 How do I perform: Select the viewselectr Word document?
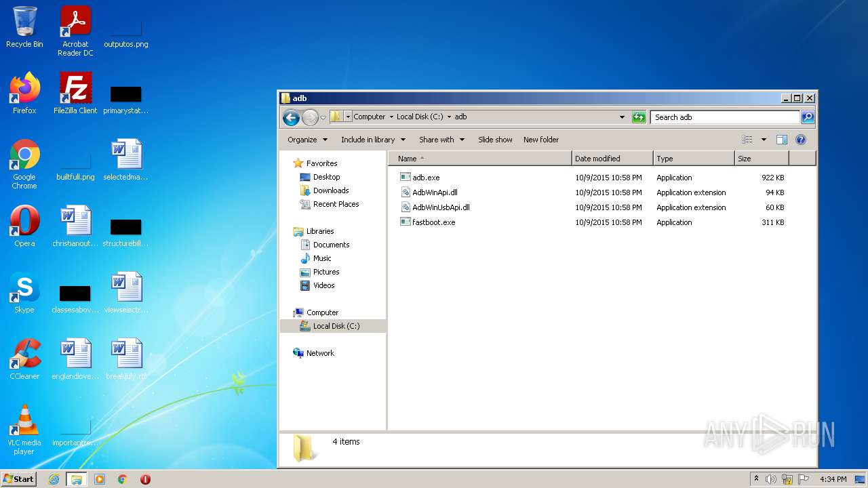tap(126, 293)
